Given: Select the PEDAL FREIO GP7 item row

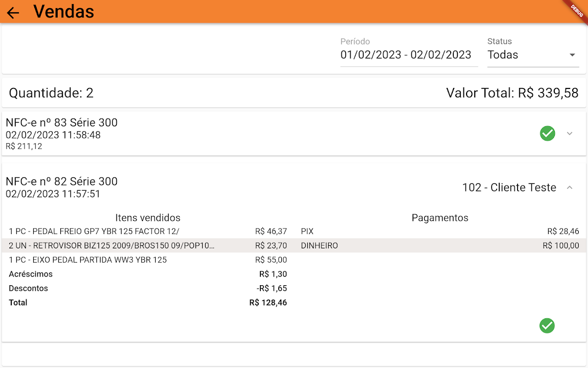Looking at the screenshot, I should tap(148, 232).
